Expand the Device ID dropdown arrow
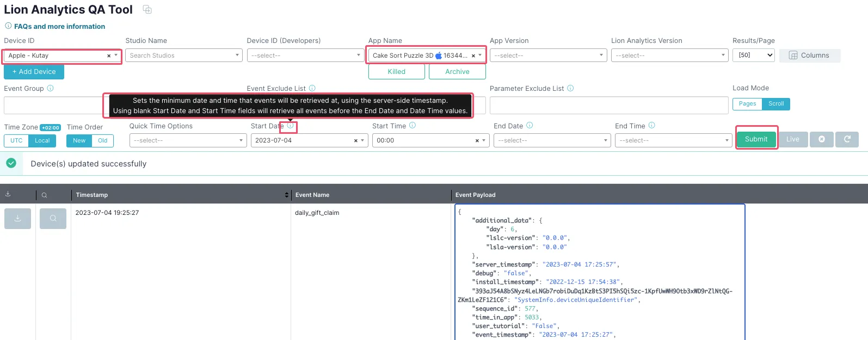 coord(116,55)
